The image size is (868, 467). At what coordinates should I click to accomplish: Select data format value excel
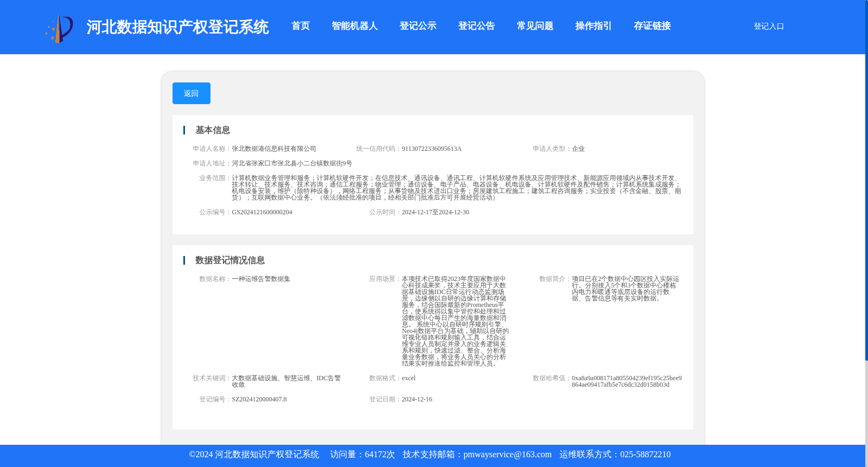(409, 378)
